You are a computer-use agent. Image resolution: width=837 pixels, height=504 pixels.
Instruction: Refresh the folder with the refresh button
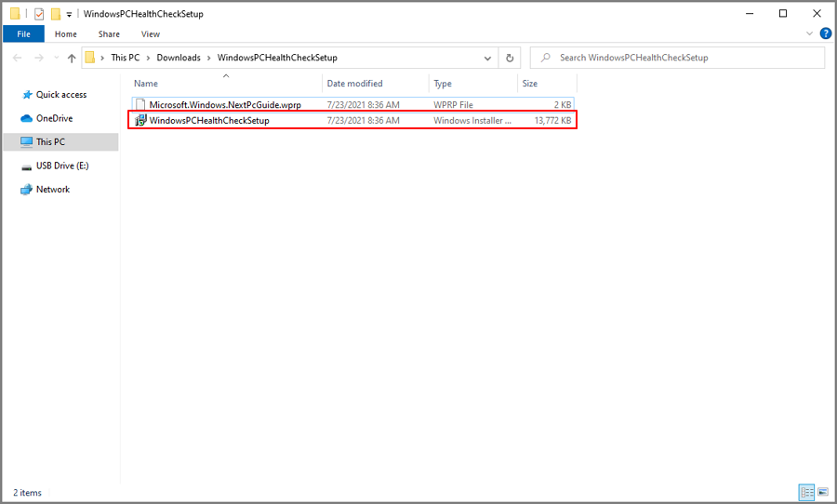click(510, 58)
